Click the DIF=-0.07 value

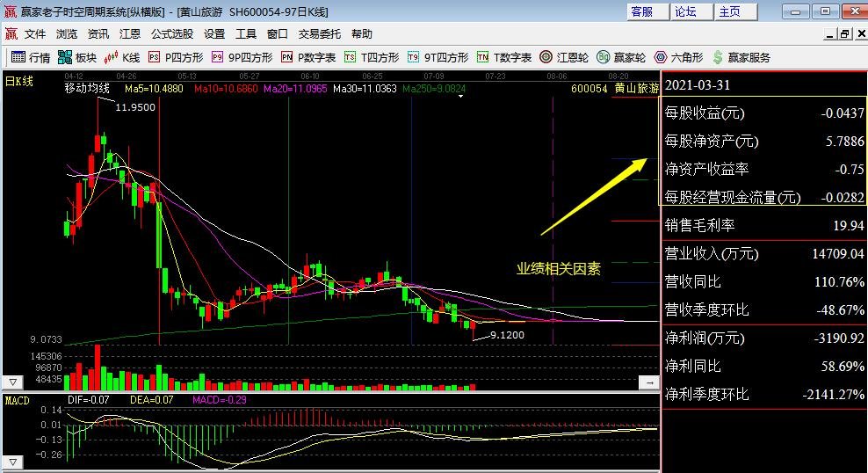coord(89,400)
